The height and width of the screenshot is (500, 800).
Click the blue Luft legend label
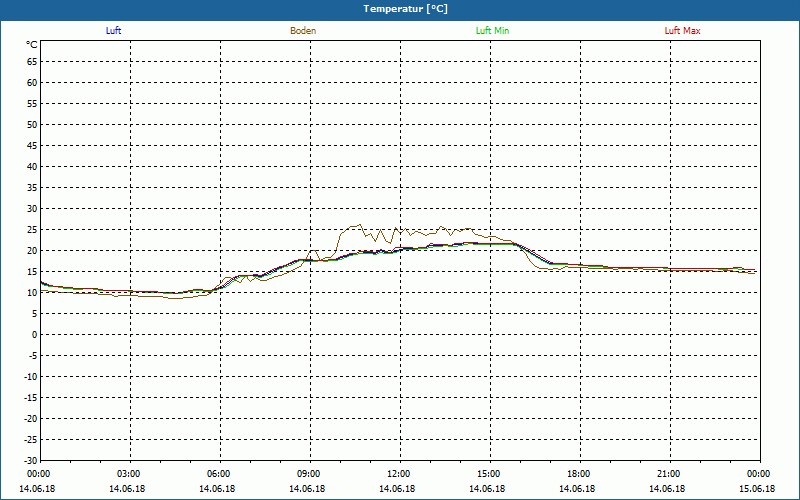(x=113, y=31)
